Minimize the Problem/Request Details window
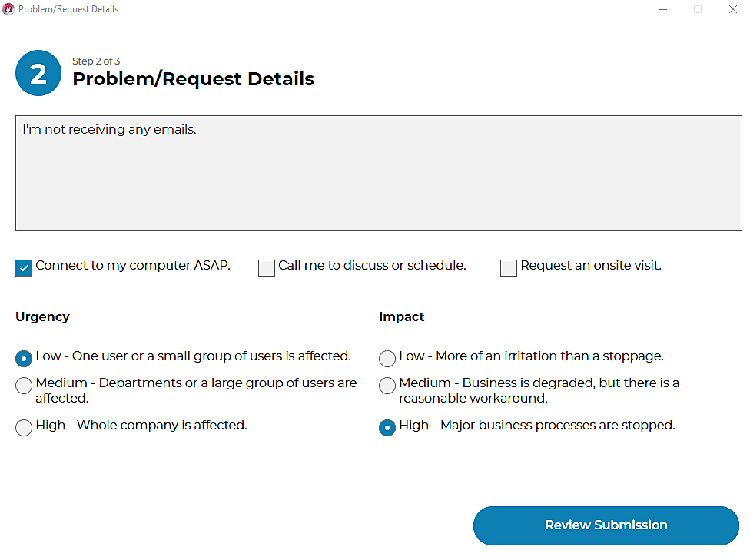 tap(663, 9)
